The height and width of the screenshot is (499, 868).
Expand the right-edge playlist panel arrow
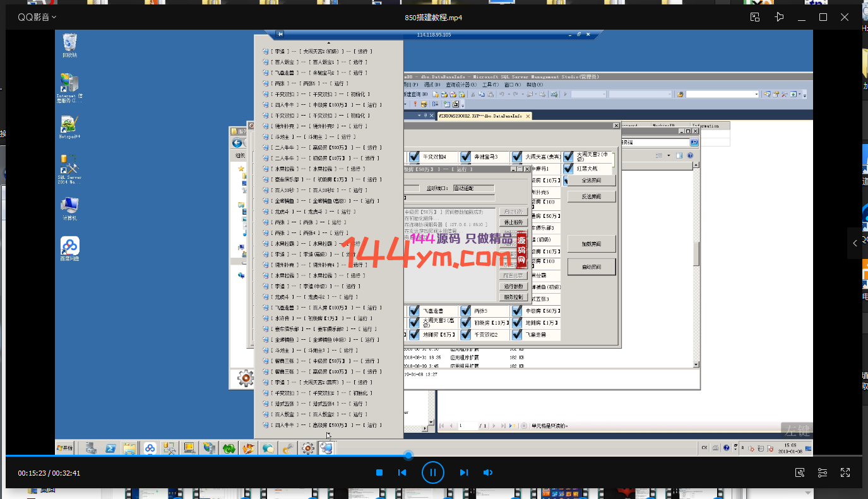(855, 243)
